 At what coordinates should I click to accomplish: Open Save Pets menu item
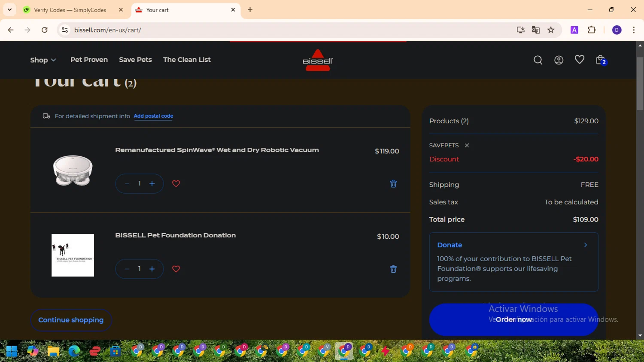pyautogui.click(x=135, y=60)
